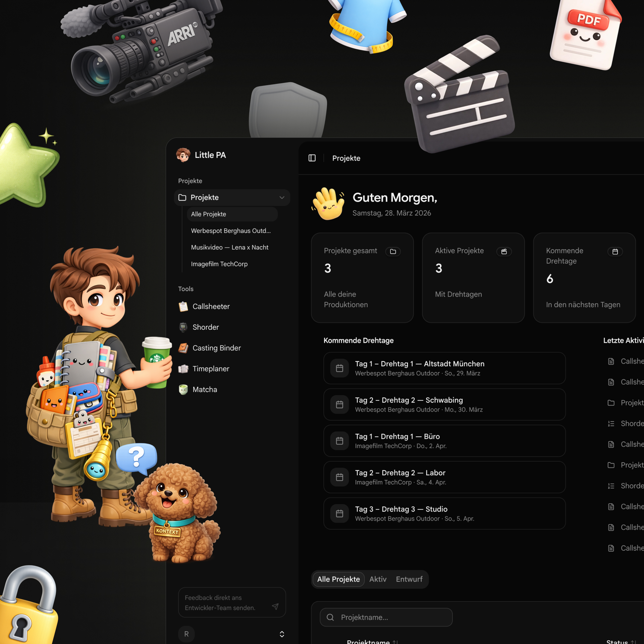Switch to the Entwurf tab

409,579
